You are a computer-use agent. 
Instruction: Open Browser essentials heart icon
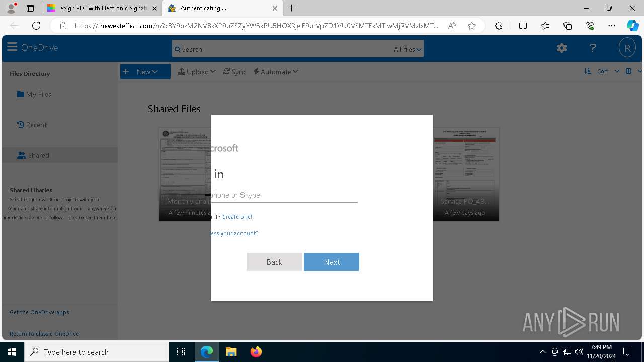[590, 26]
